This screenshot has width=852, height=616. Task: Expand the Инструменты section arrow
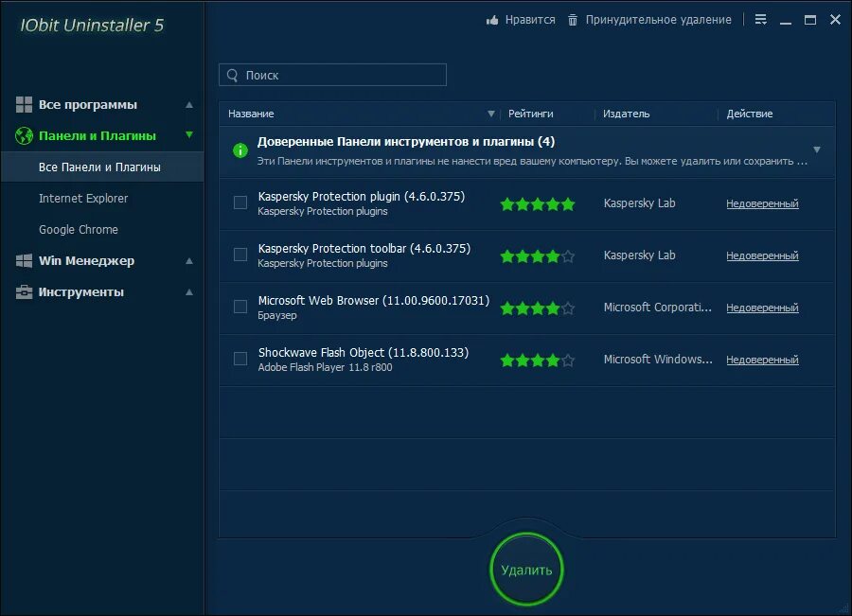pos(189,292)
